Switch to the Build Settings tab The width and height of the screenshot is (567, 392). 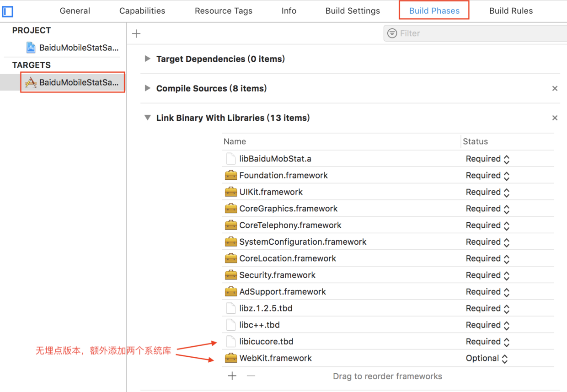(353, 11)
